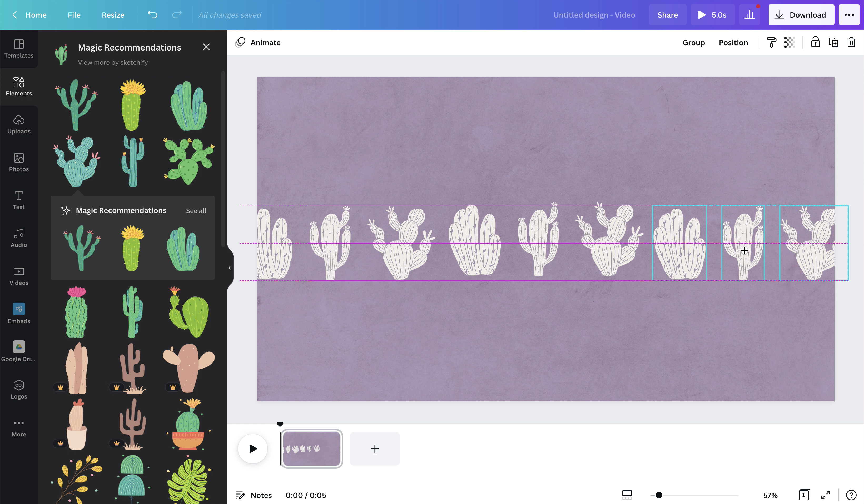Toggle the grid view icon

(627, 495)
